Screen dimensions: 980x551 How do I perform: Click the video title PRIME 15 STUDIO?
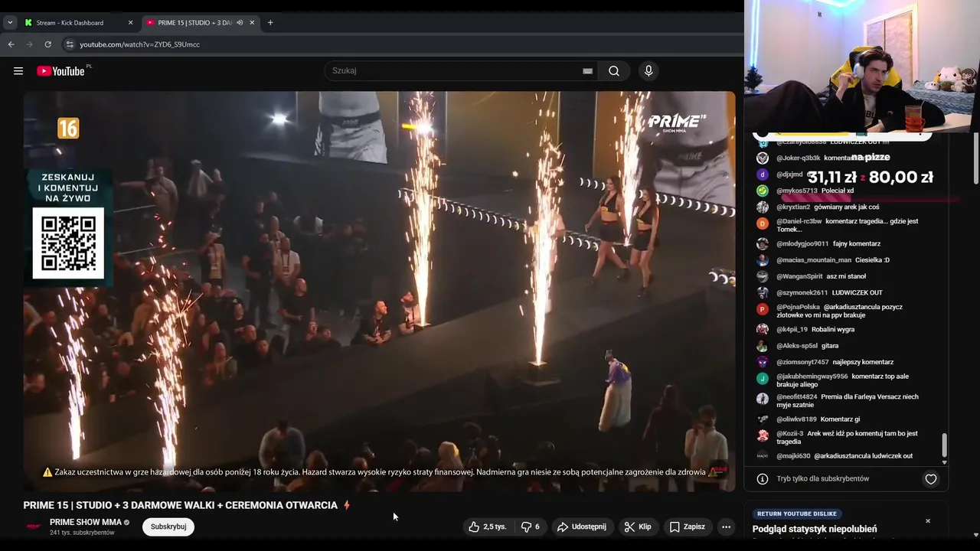tap(180, 505)
